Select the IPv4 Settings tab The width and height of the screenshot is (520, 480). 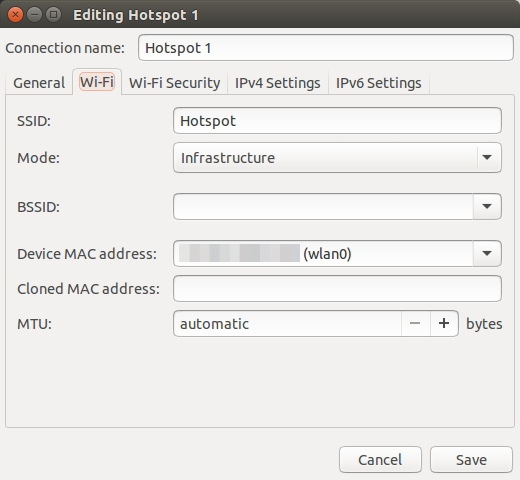[278, 83]
